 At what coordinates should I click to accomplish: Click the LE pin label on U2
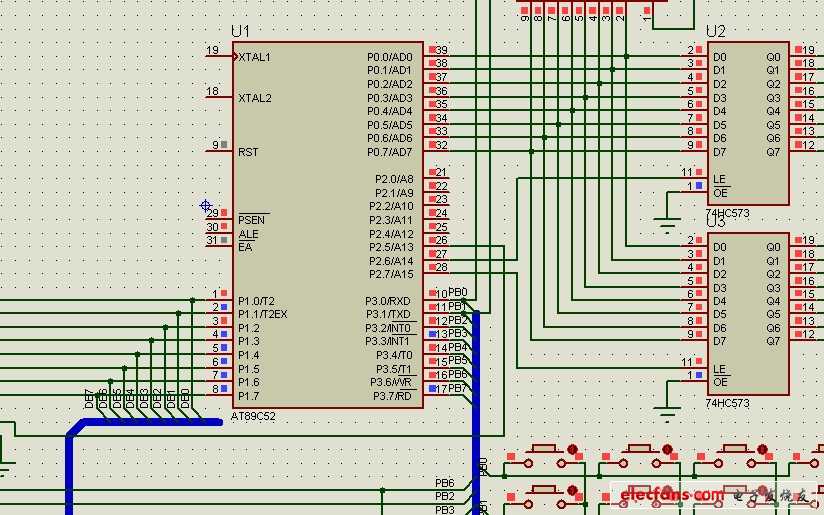(x=719, y=180)
